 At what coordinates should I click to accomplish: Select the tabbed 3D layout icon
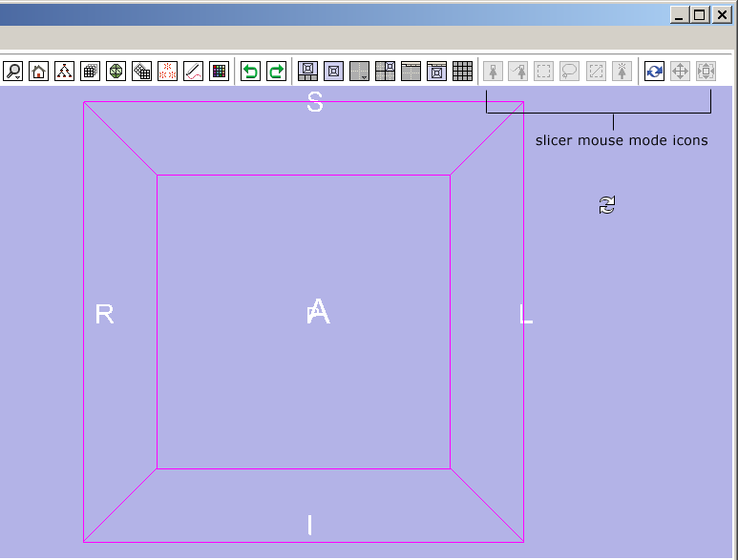pyautogui.click(x=411, y=71)
